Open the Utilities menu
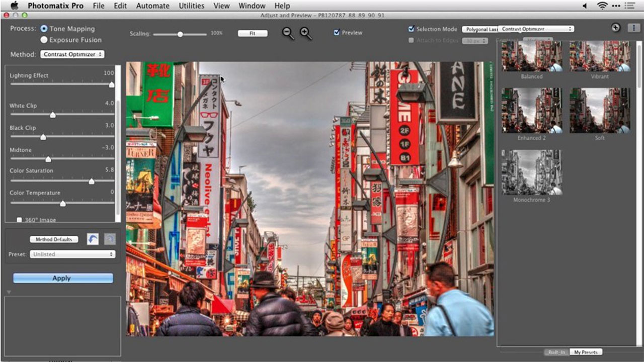The height and width of the screenshot is (362, 644). point(191,6)
